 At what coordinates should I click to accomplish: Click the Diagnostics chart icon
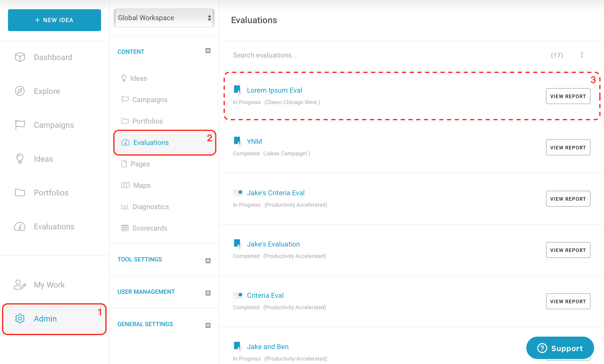tap(125, 207)
